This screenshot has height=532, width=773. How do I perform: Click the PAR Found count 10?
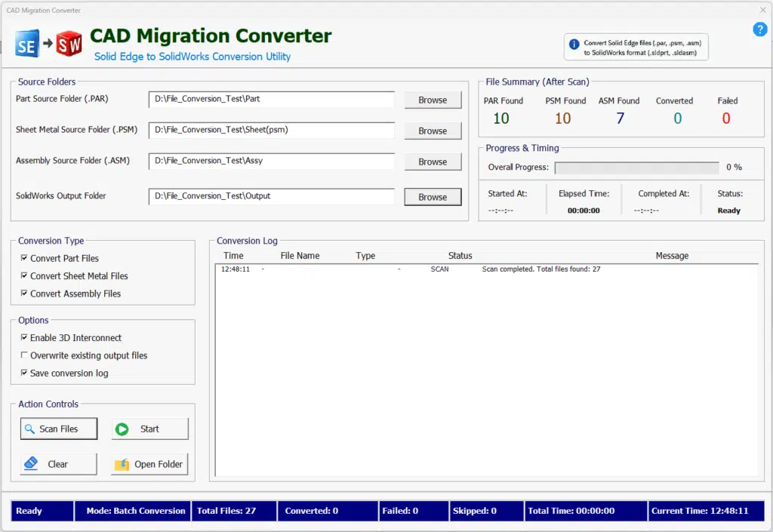coord(501,118)
